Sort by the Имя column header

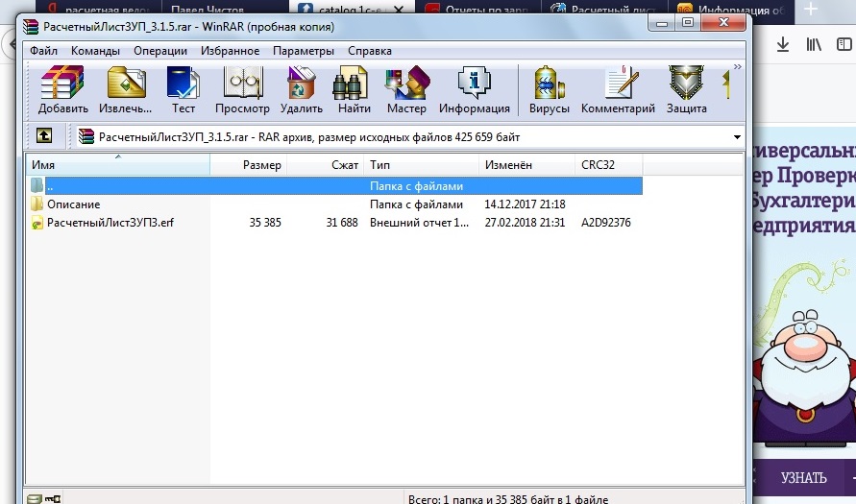click(x=118, y=165)
